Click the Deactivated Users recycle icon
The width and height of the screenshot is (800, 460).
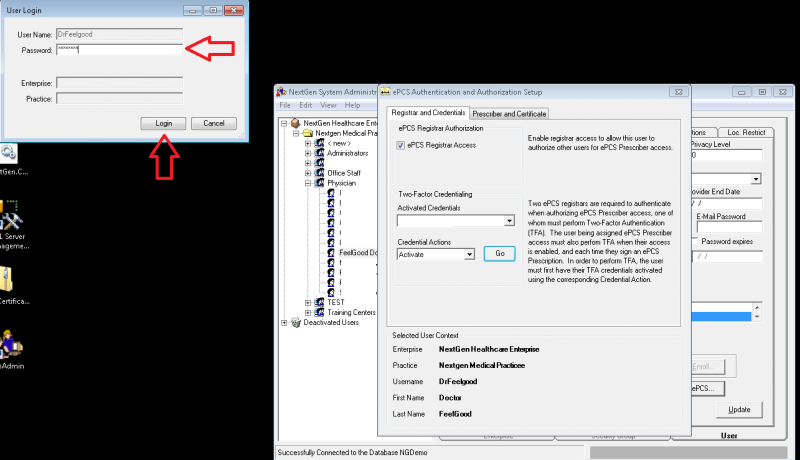point(295,322)
